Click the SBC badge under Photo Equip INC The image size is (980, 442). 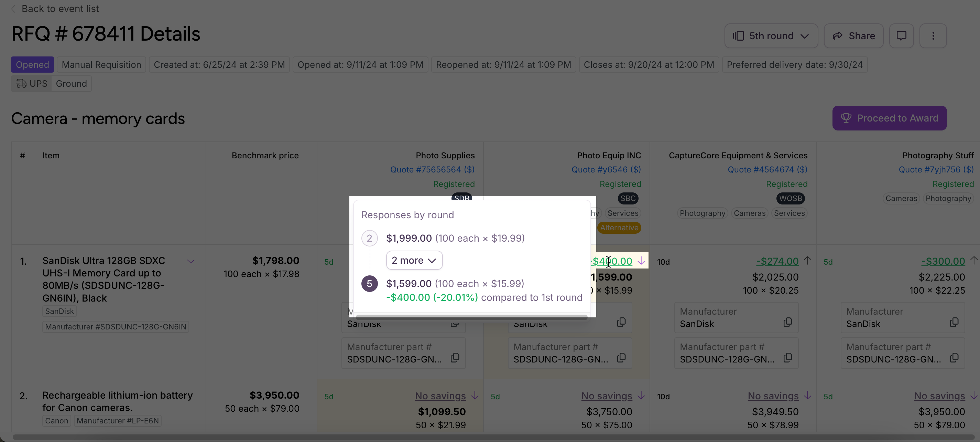click(x=628, y=198)
